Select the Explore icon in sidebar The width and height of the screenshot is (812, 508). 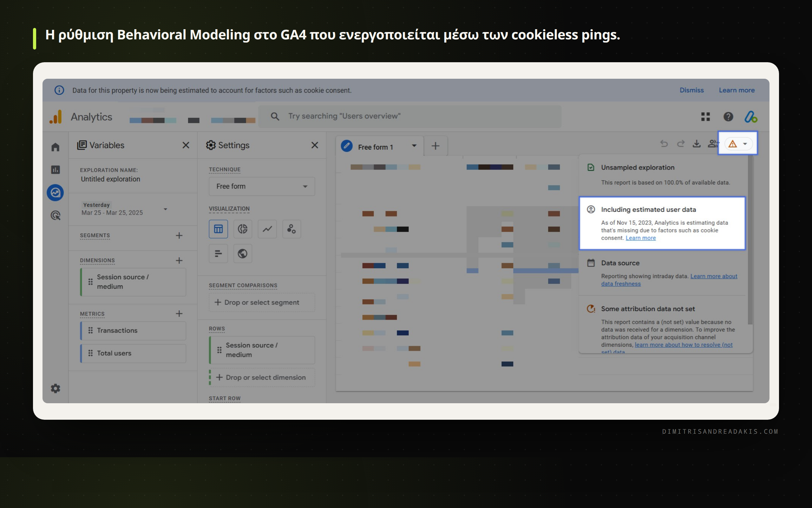[56, 192]
